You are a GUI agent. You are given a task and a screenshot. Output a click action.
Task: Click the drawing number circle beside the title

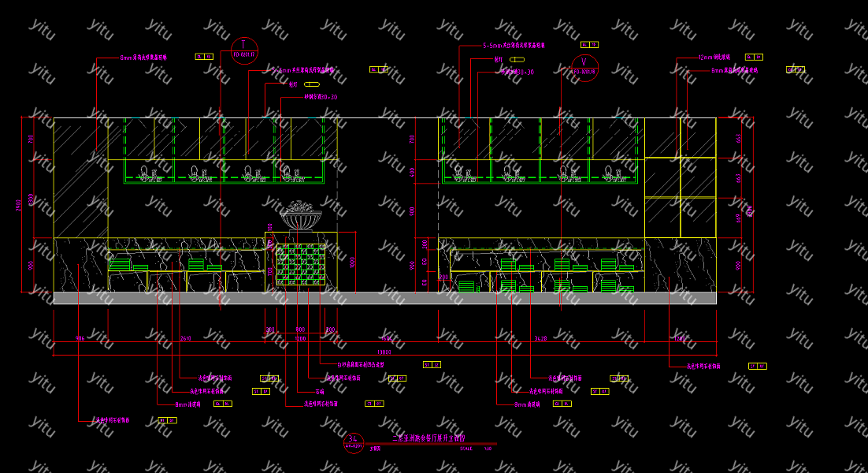click(354, 443)
